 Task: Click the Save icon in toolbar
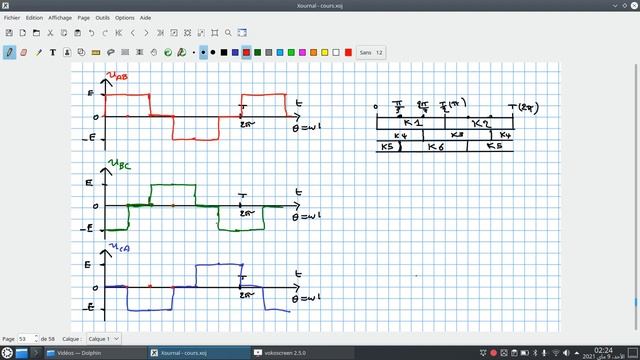coord(9,33)
